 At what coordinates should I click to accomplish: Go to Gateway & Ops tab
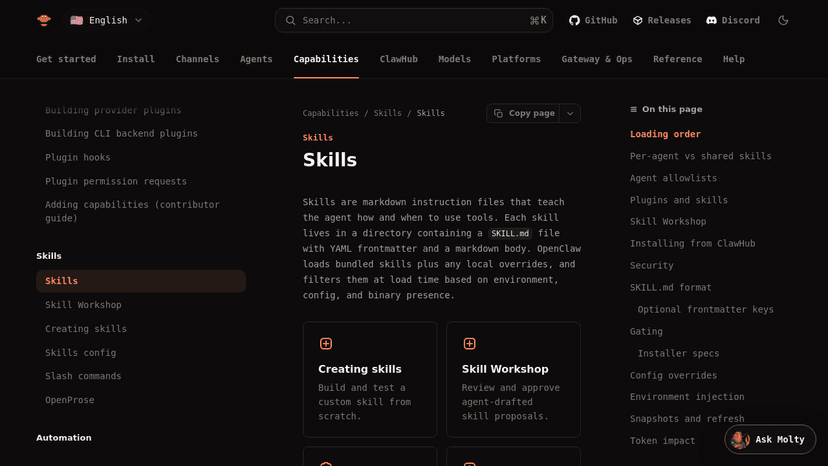pos(597,59)
